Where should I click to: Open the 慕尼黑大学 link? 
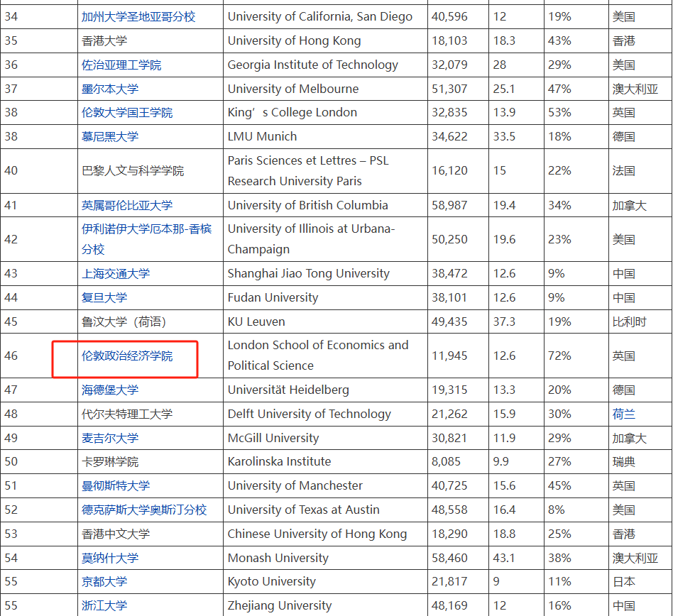coord(110,136)
